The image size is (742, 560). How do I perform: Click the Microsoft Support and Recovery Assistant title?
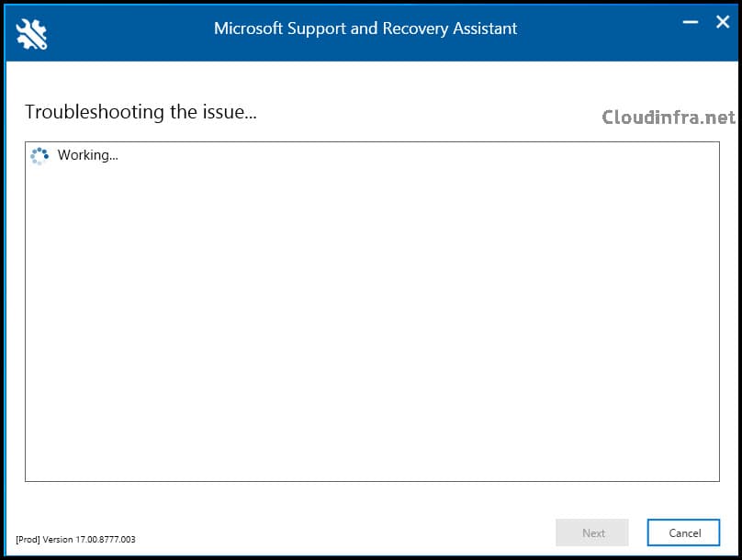(365, 28)
